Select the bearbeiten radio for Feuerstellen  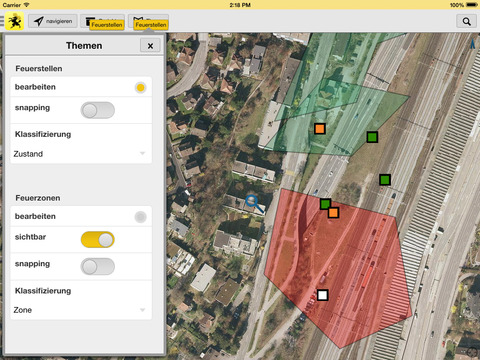(x=140, y=88)
